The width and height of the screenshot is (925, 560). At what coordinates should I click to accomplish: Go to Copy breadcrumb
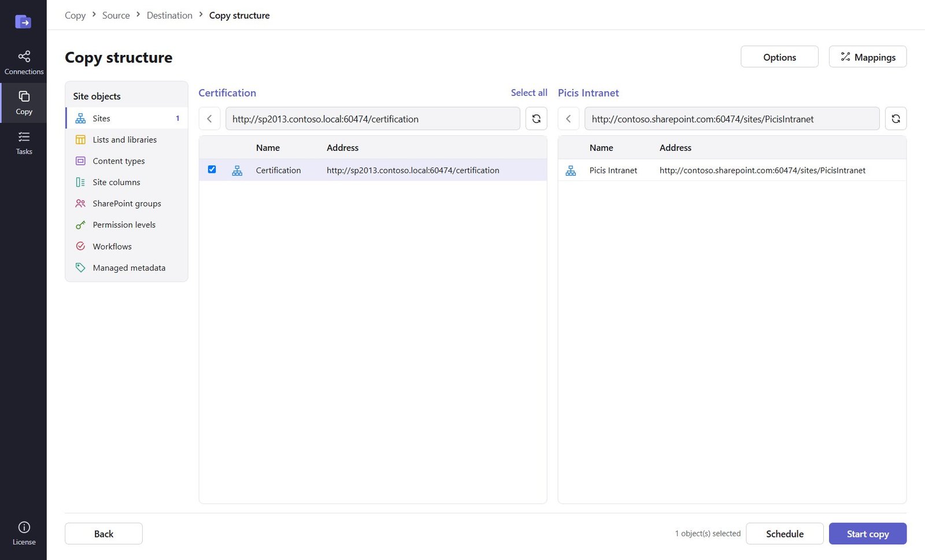tap(75, 16)
